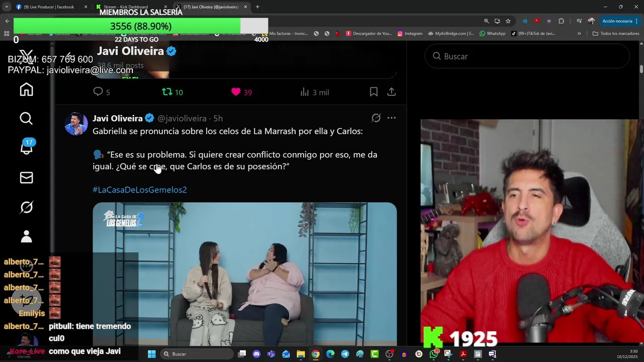644x362 pixels.
Task: Open the La Casa de los Gemelos video thumbnail
Action: (245, 274)
